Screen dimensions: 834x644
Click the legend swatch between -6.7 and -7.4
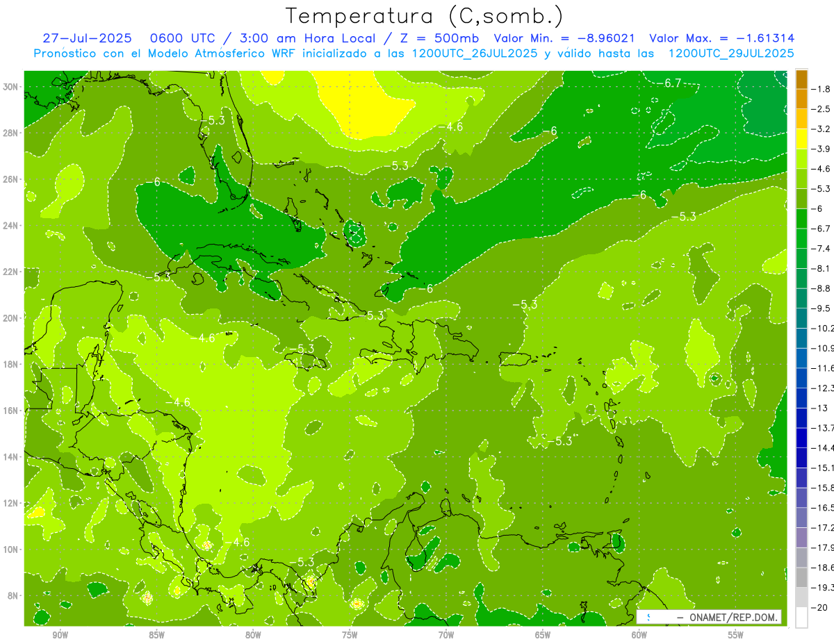tap(801, 239)
